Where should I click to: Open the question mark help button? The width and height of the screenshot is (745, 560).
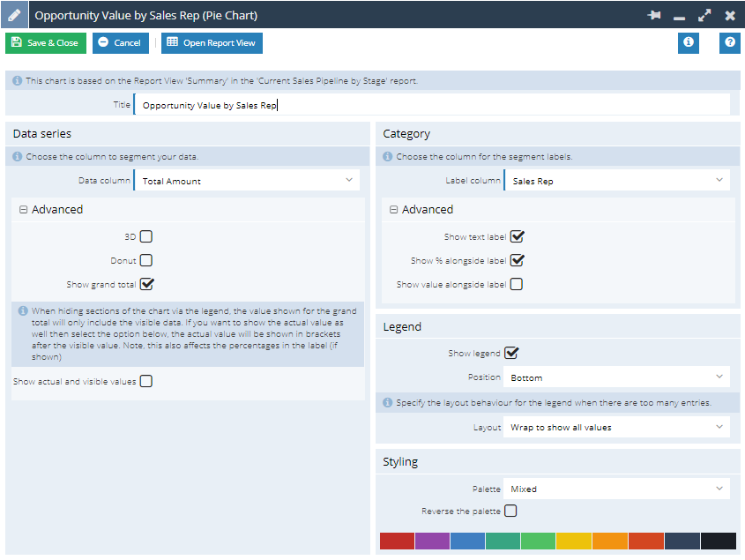coord(730,43)
